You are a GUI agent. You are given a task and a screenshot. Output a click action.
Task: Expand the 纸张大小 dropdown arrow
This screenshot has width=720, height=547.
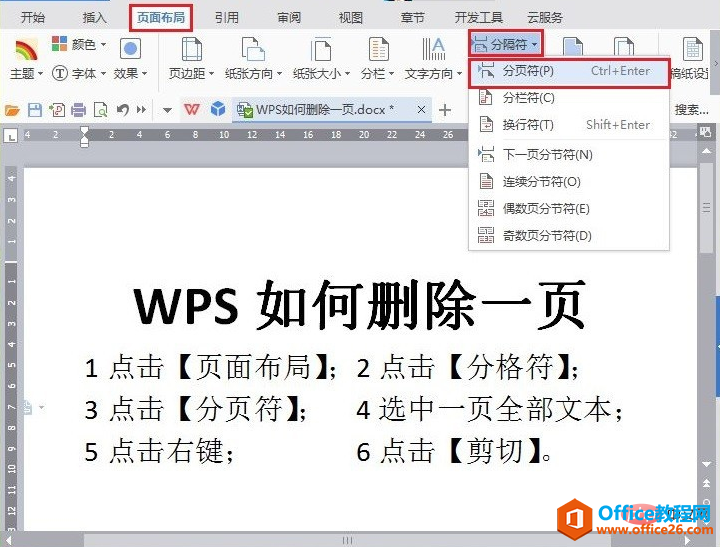point(347,73)
